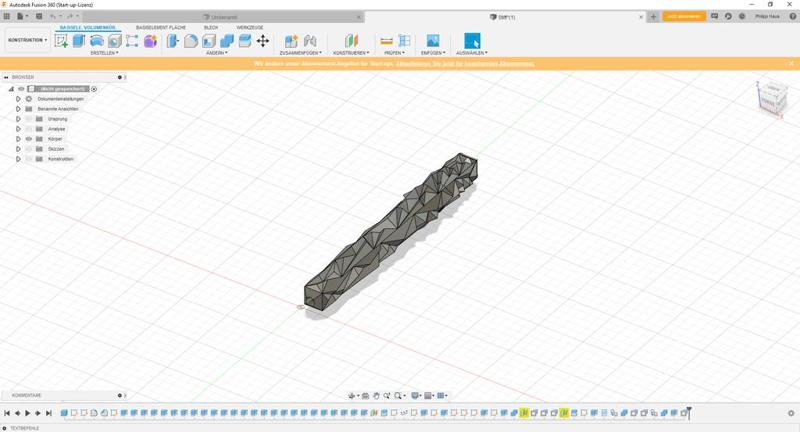
Task: Click the Pan hand icon in navigation bar
Action: (x=376, y=396)
